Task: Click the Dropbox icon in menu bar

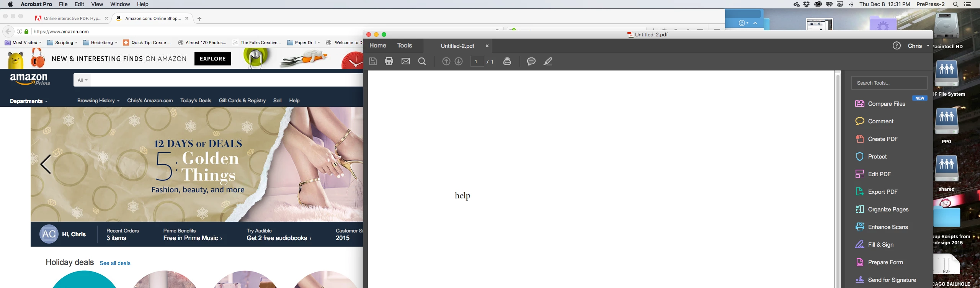Action: (807, 4)
